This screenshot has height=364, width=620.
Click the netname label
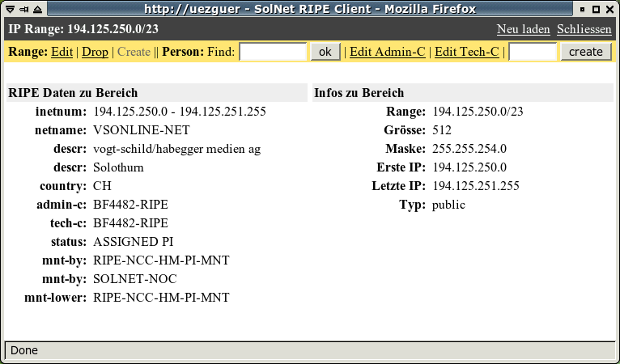61,130
